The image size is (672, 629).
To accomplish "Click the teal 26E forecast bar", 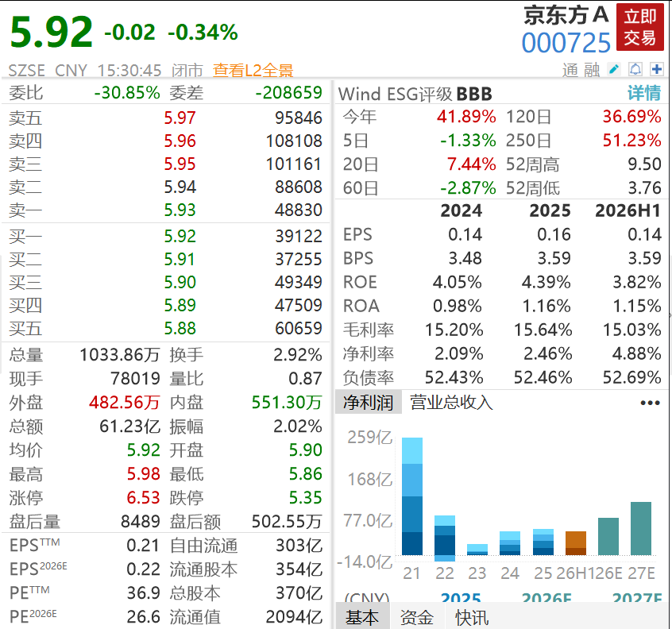I will [x=608, y=536].
